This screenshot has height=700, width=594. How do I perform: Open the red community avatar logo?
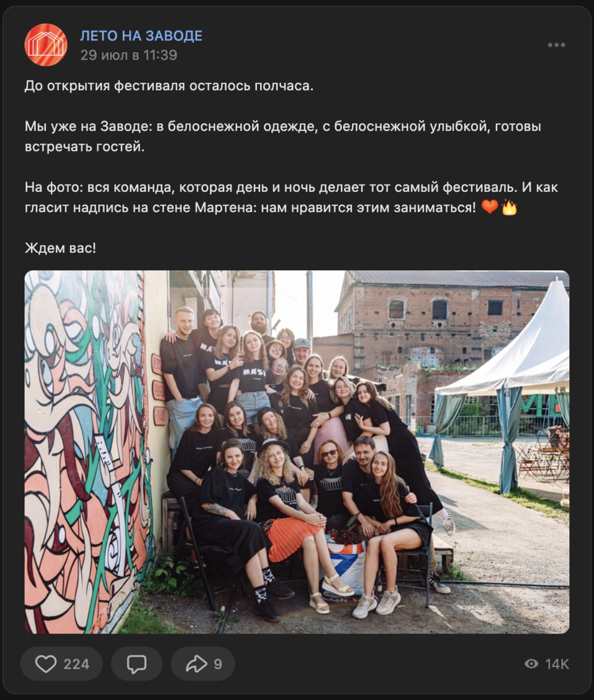pyautogui.click(x=46, y=45)
